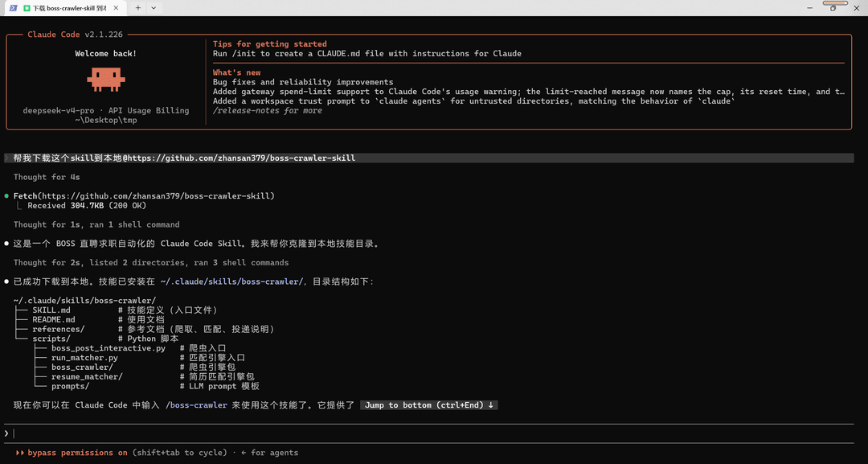This screenshot has height=464, width=868.
Task: Click run_matcher.py file name
Action: coord(84,358)
